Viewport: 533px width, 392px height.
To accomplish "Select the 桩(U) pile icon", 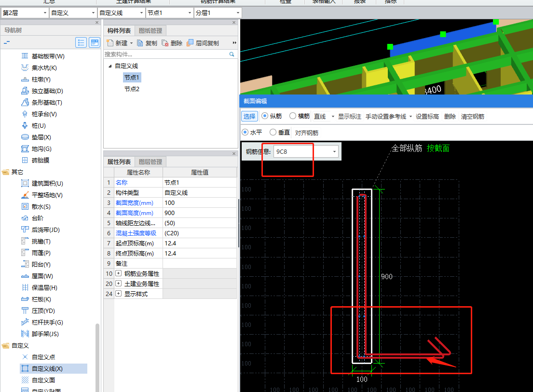I will pyautogui.click(x=25, y=125).
